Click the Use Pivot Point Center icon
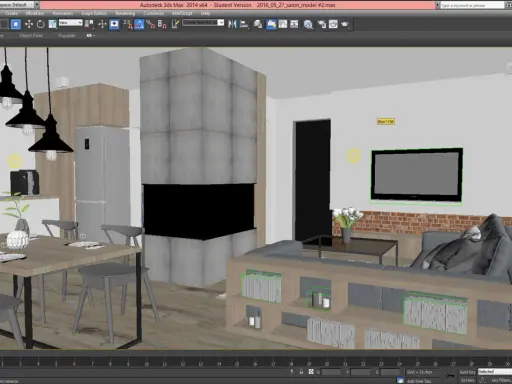This screenshot has width=512, height=384. pos(89,24)
